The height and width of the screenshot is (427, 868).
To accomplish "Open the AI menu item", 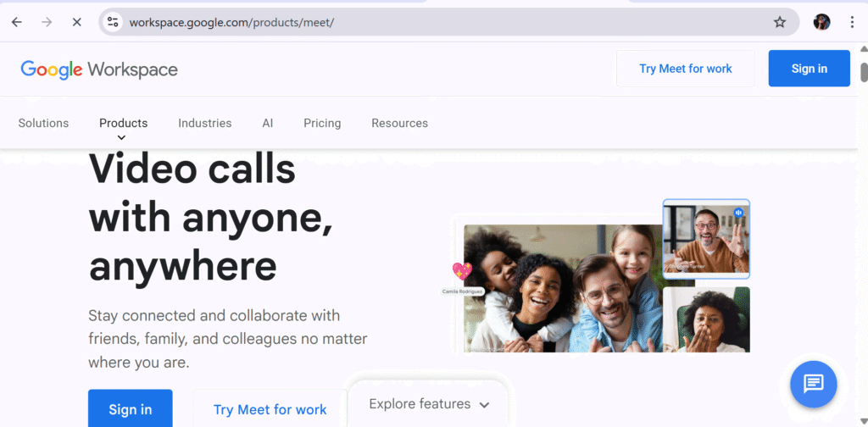I will 268,124.
